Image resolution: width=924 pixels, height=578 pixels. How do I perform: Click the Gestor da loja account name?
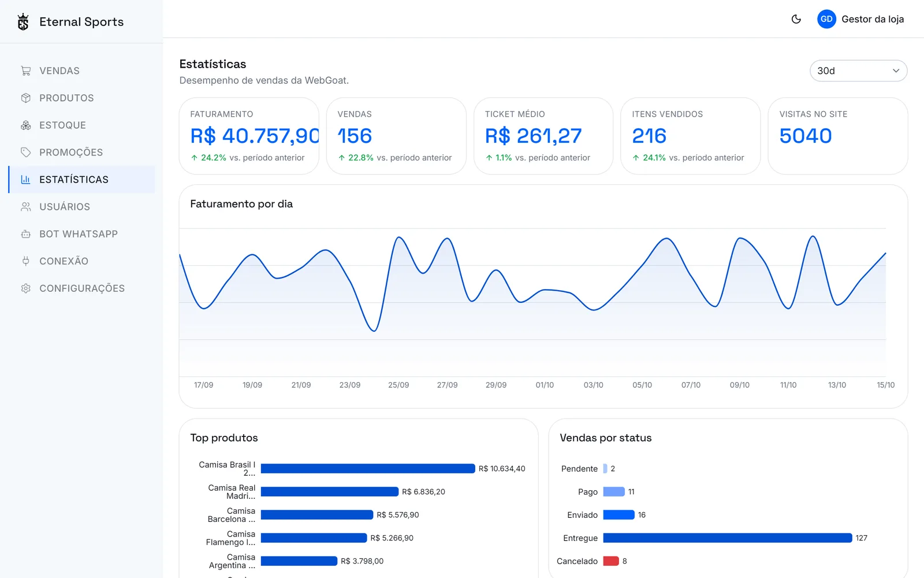point(873,19)
